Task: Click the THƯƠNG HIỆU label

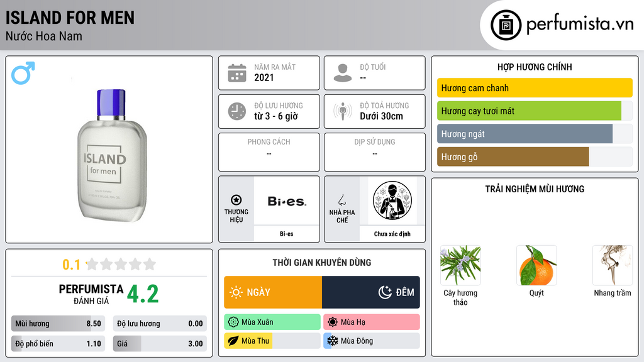Action: (x=236, y=216)
